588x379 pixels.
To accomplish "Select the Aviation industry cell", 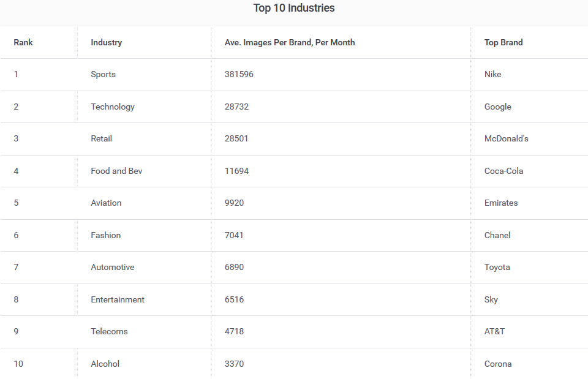I will point(106,203).
